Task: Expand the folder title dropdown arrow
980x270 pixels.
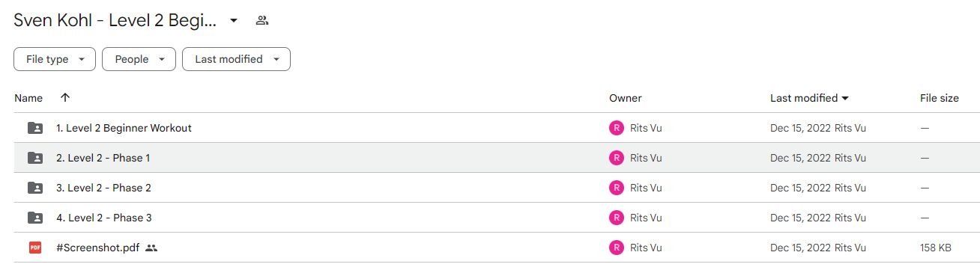Action: (x=234, y=21)
